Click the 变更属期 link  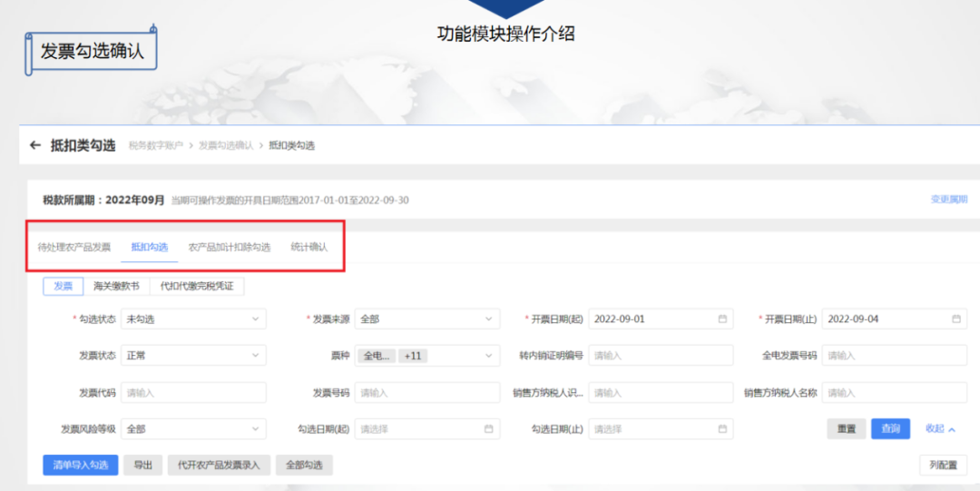pos(948,200)
